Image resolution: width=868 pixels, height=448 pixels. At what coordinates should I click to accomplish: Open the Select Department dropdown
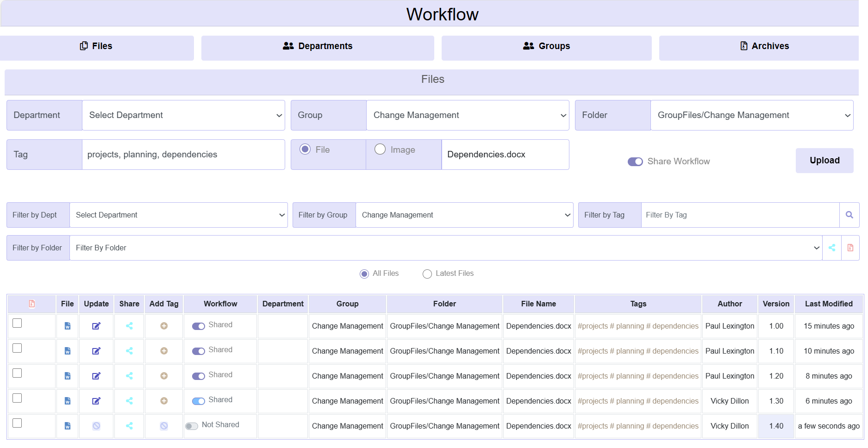tap(183, 115)
